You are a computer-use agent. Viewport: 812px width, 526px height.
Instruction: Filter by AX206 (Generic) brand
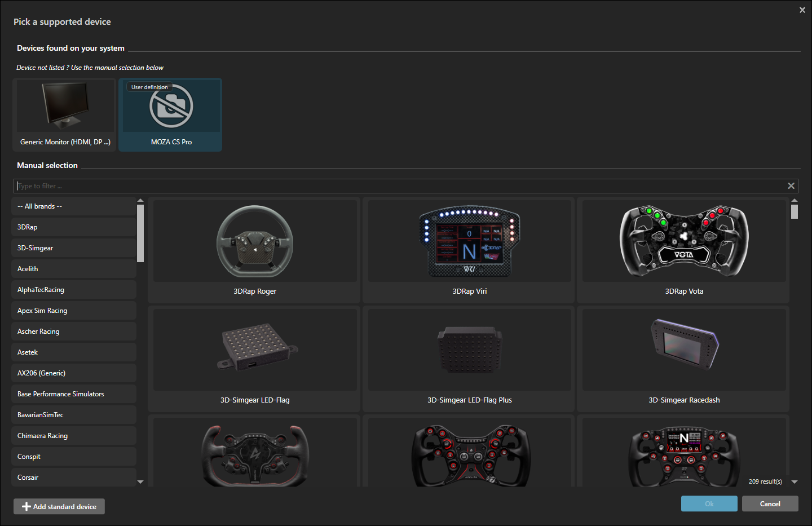74,373
